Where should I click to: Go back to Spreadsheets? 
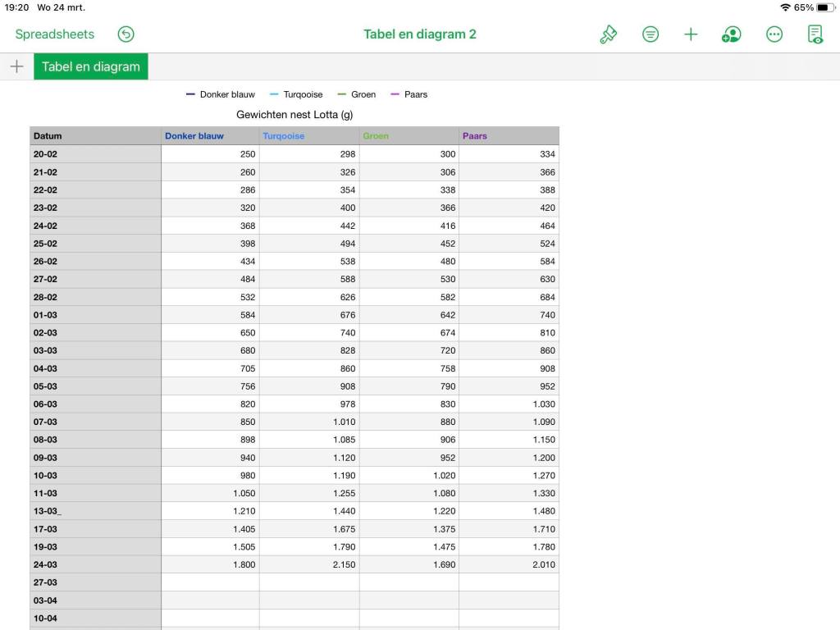(x=54, y=34)
